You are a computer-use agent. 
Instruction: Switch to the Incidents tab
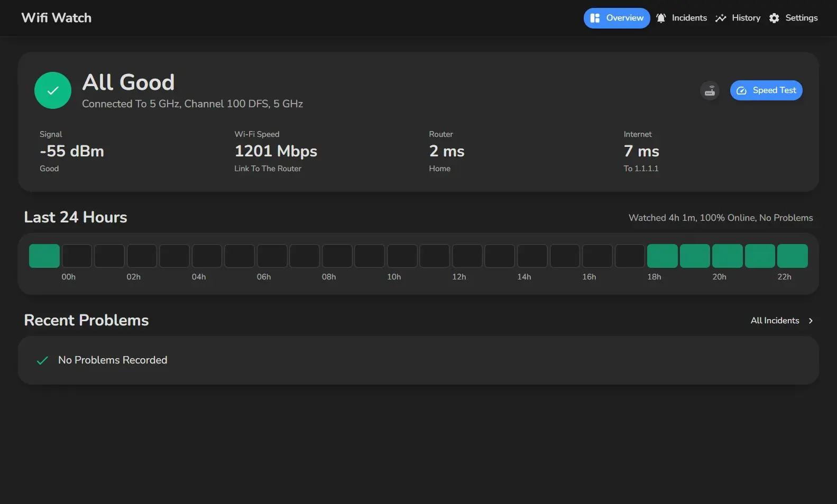click(682, 18)
